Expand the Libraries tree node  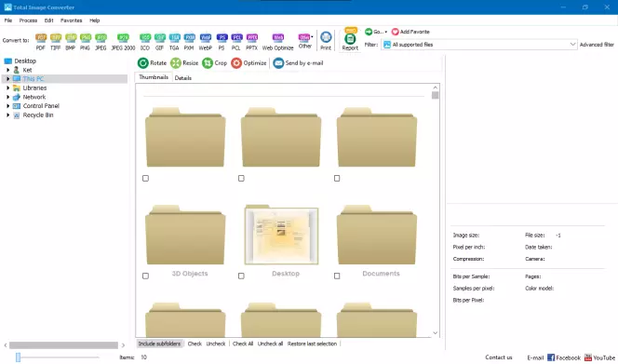[7, 88]
